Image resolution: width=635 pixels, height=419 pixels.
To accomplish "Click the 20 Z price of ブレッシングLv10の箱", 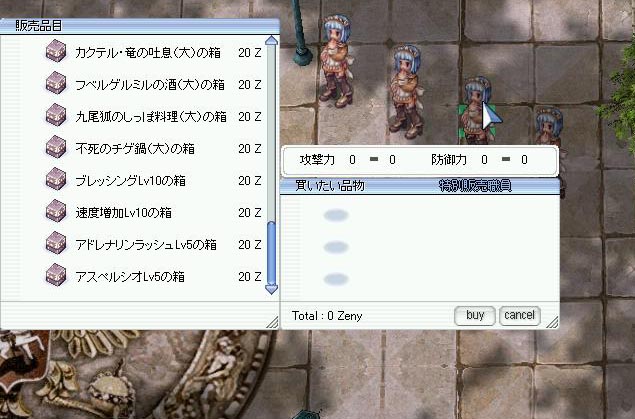I will point(249,181).
